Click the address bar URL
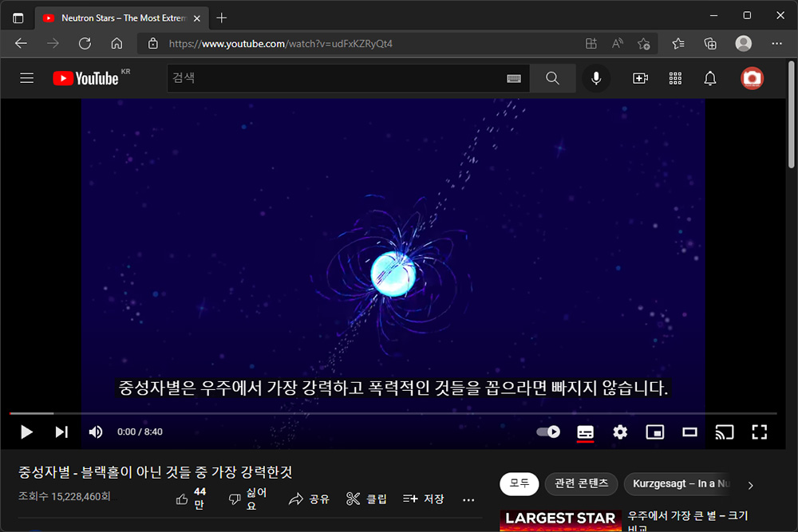This screenshot has width=798, height=532. coord(280,44)
